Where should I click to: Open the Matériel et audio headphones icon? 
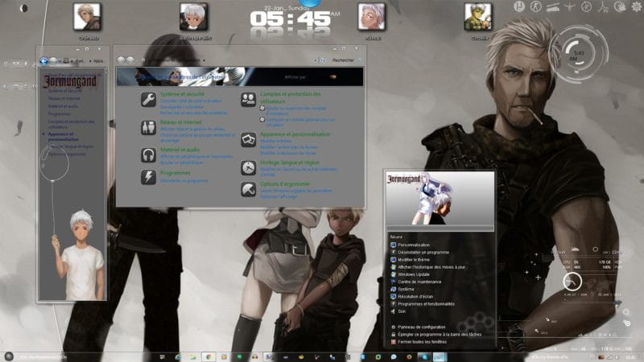(x=148, y=154)
